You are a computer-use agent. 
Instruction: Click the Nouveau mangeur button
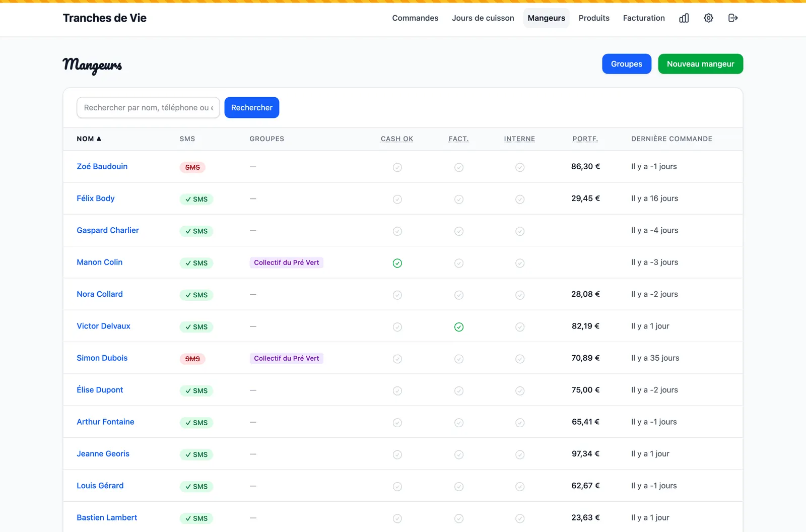click(x=701, y=64)
